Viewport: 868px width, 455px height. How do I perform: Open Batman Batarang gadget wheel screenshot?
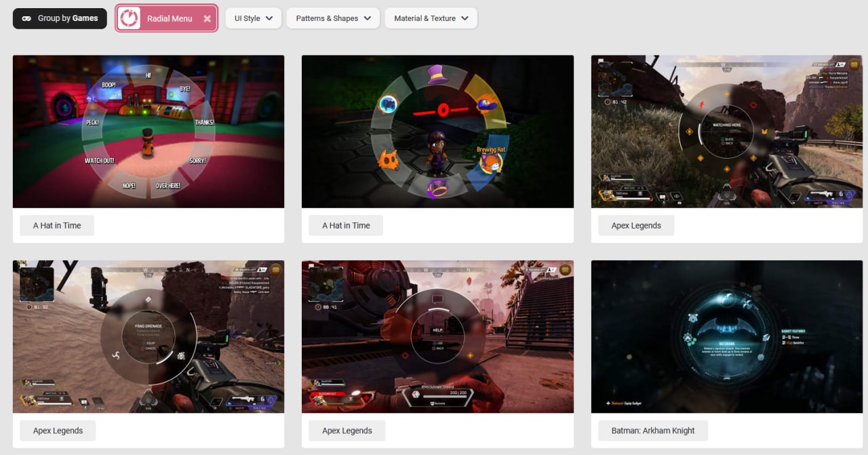[x=727, y=336]
